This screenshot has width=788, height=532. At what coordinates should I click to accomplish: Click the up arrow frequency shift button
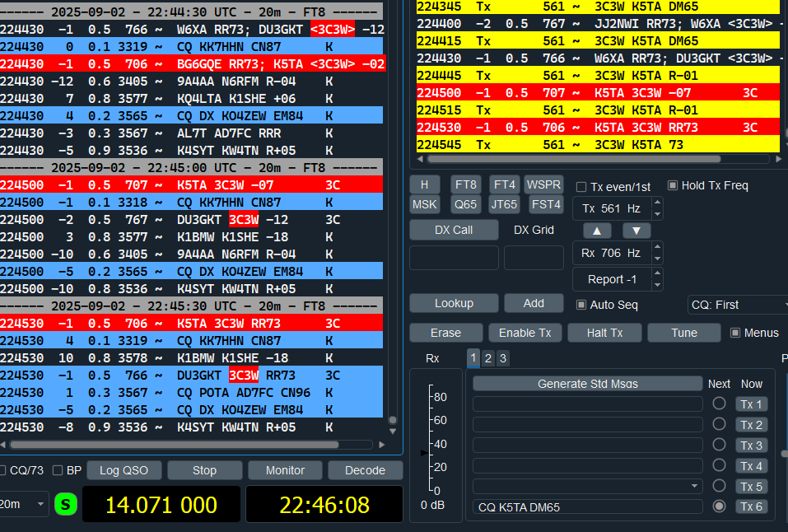click(597, 231)
